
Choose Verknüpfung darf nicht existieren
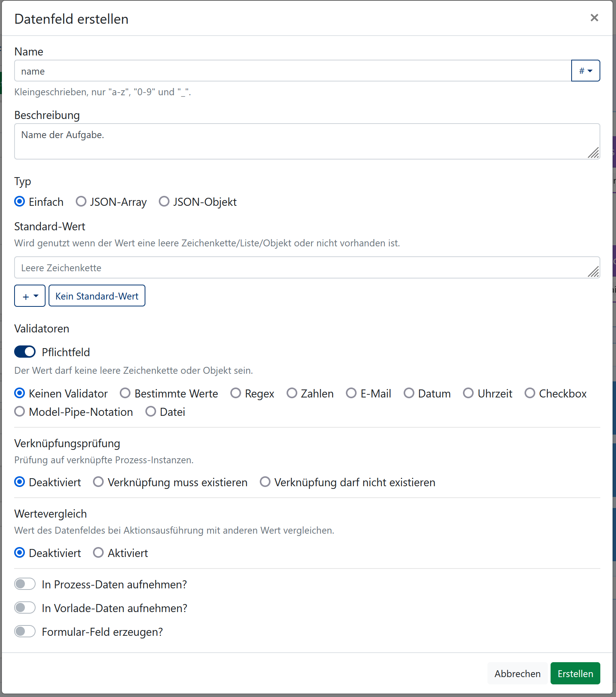pos(265,482)
